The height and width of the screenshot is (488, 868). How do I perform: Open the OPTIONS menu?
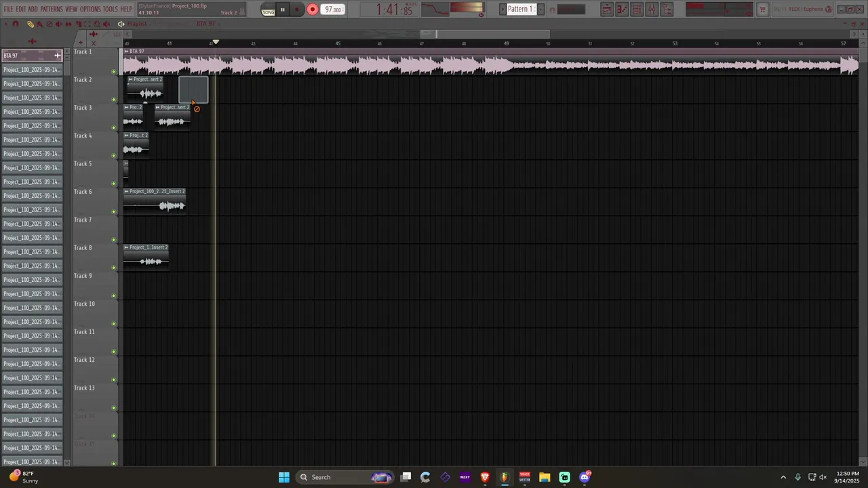[90, 9]
